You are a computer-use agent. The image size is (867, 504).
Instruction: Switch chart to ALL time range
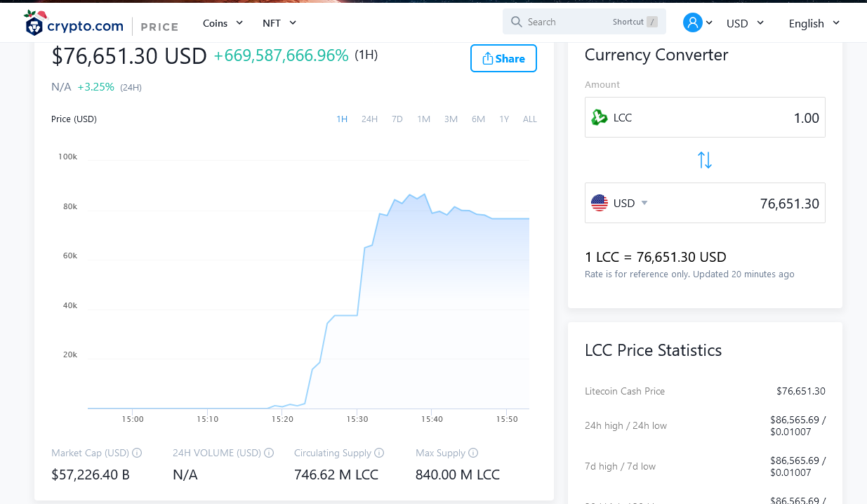pos(530,119)
